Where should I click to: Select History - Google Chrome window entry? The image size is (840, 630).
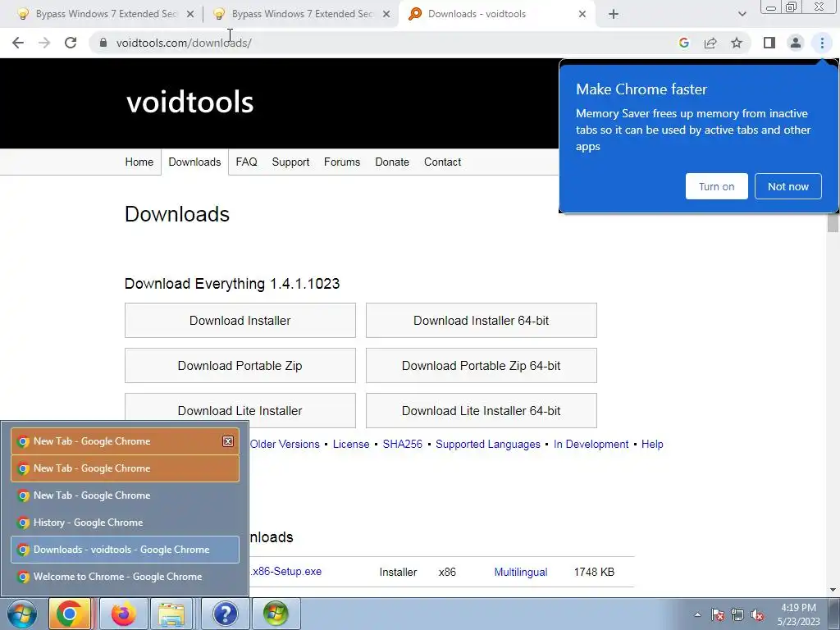click(x=125, y=523)
